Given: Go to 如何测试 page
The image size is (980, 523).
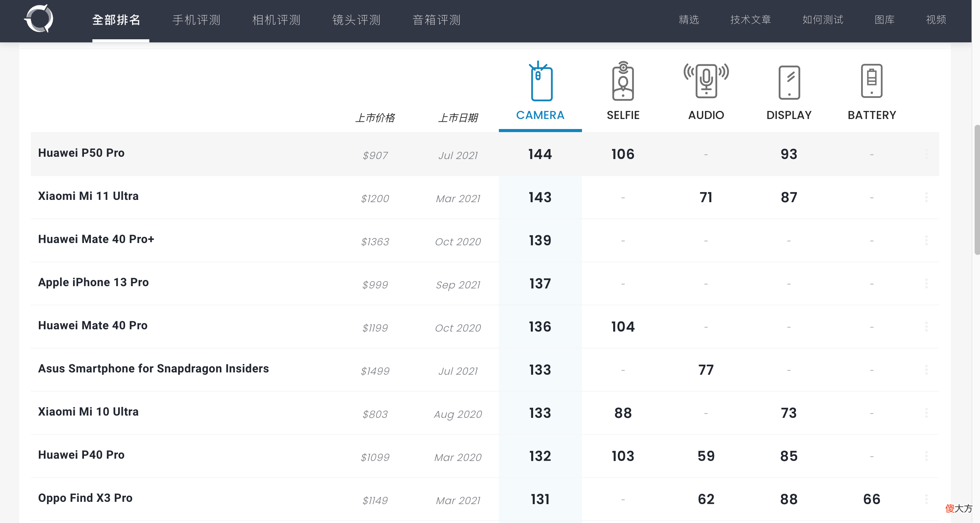Looking at the screenshot, I should click(823, 20).
